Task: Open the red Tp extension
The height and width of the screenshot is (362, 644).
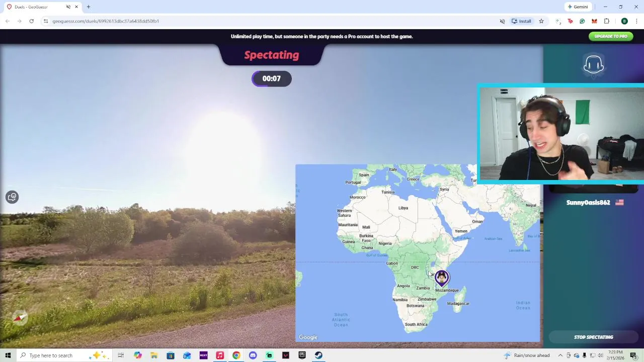Action: (570, 21)
